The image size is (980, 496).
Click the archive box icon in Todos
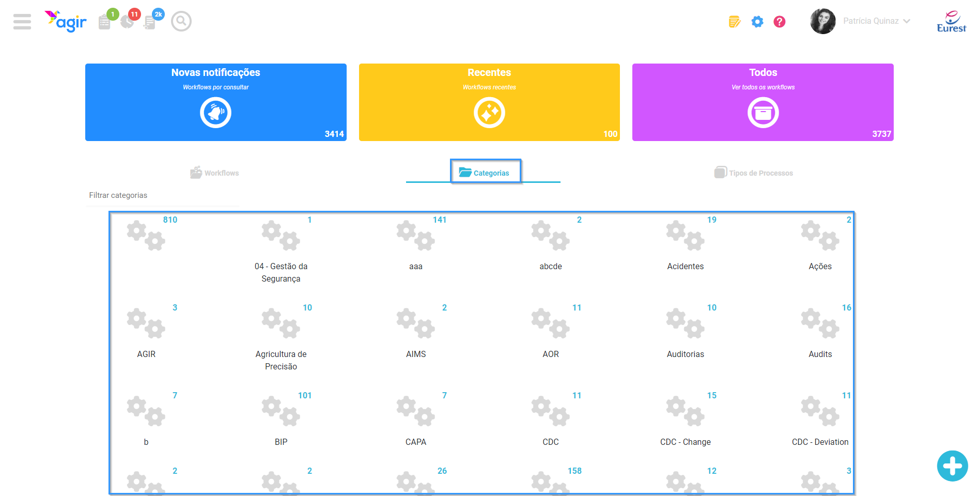(x=763, y=113)
